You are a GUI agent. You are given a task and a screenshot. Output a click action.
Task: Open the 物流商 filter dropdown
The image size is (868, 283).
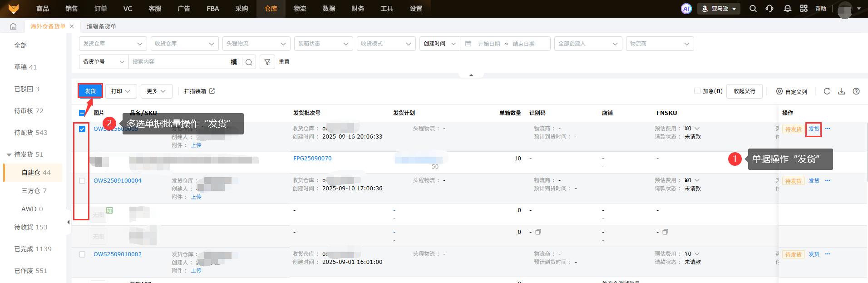pos(659,44)
